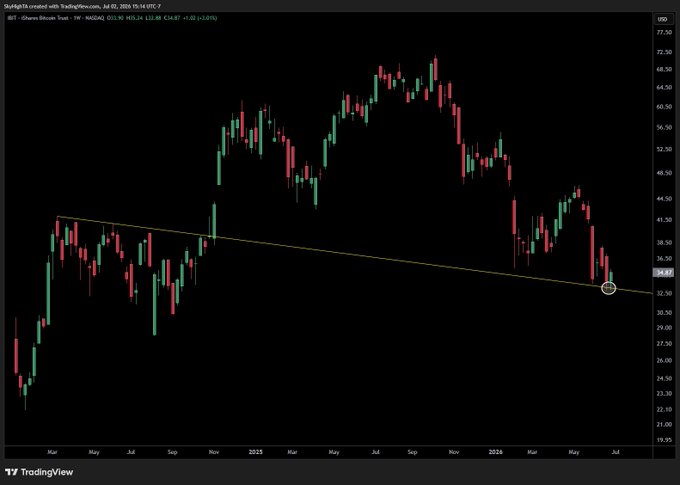Click the 23.30 price axis label
The height and width of the screenshot is (485, 680).
coord(664,393)
